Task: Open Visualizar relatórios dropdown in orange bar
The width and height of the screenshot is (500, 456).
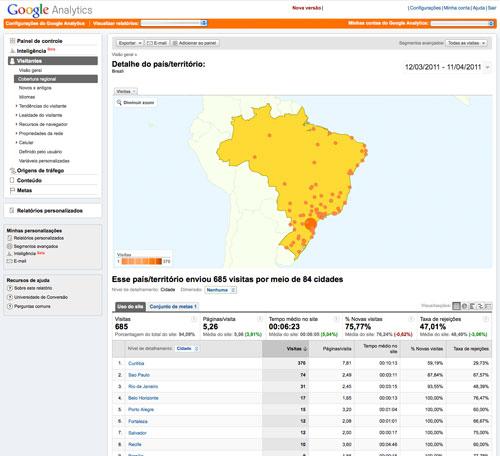Action: pos(174,23)
